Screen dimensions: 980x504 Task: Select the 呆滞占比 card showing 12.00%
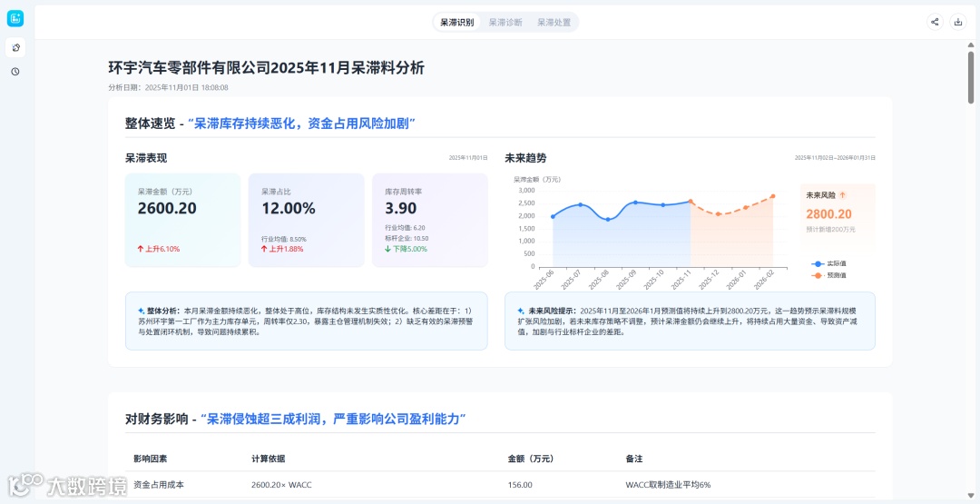point(307,220)
